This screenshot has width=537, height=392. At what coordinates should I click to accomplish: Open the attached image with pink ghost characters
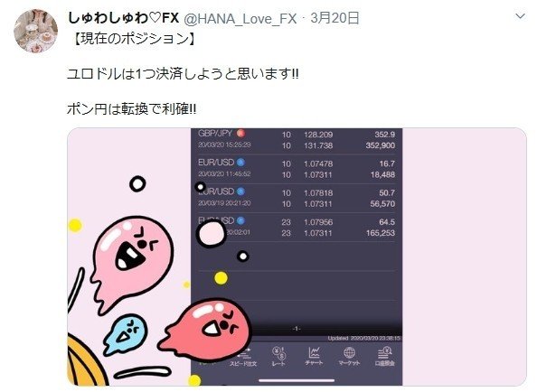tap(297, 257)
